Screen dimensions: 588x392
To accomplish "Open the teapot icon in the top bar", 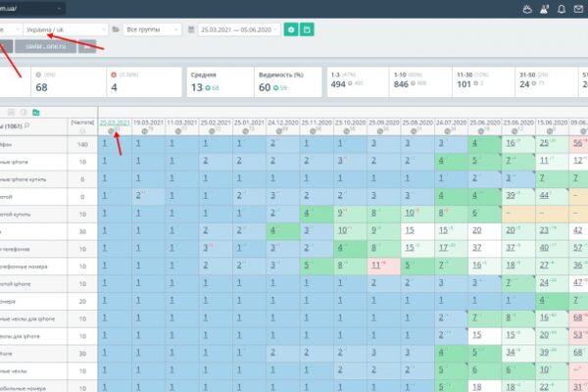I will pyautogui.click(x=527, y=10).
